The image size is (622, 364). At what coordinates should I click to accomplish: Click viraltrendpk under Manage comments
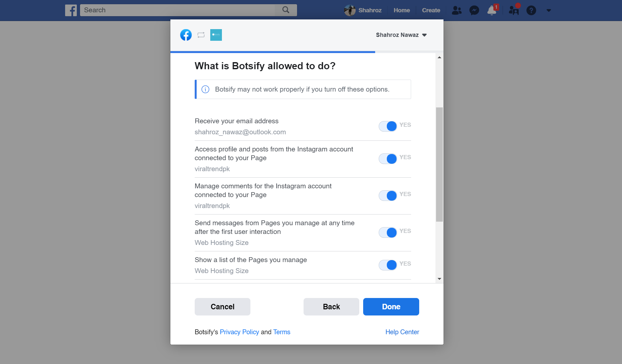point(212,206)
